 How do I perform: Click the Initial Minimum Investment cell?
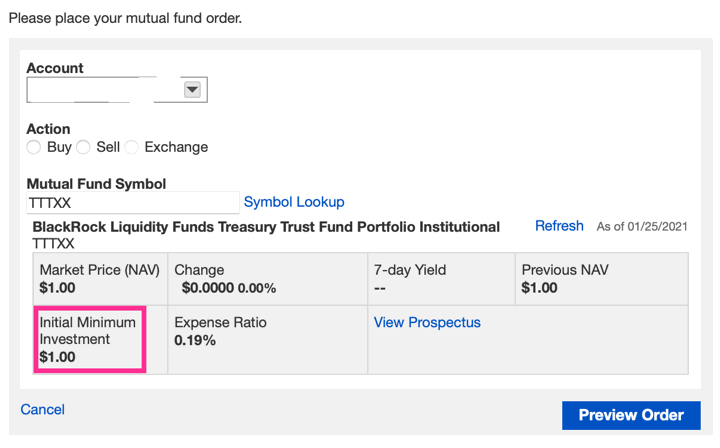[x=91, y=340]
